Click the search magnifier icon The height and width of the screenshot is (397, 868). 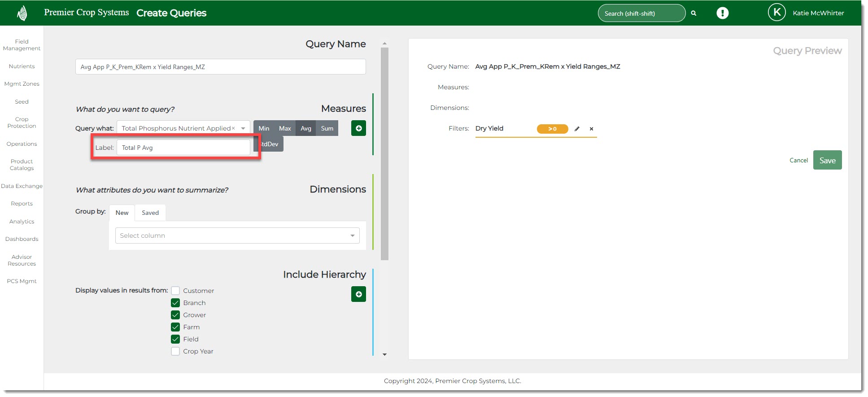694,13
